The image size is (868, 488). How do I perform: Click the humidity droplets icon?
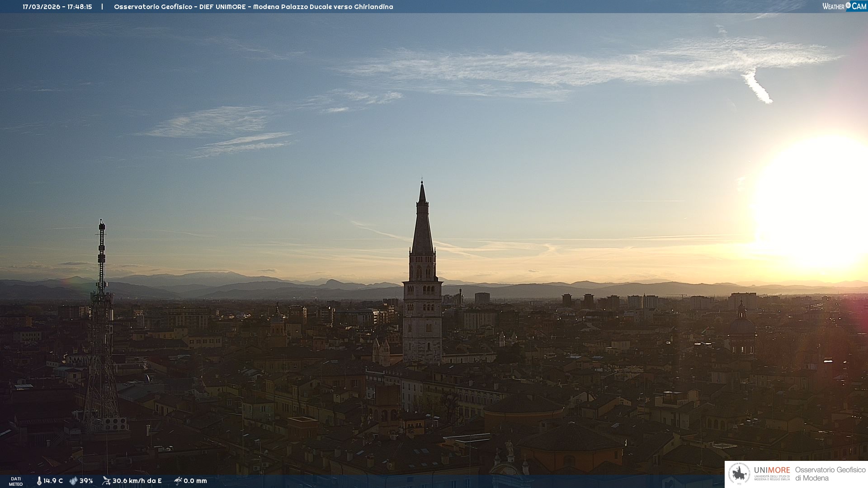[73, 481]
